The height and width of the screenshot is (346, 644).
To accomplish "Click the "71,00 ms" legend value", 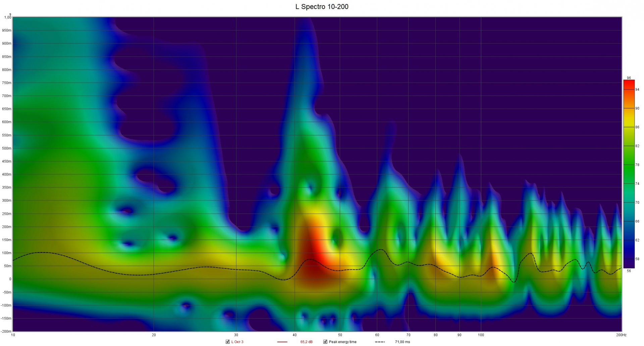I will click(402, 342).
